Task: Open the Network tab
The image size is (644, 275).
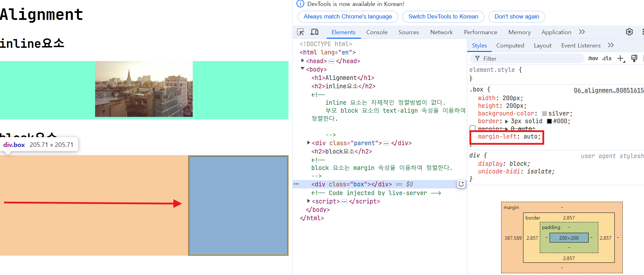Action: pyautogui.click(x=442, y=32)
